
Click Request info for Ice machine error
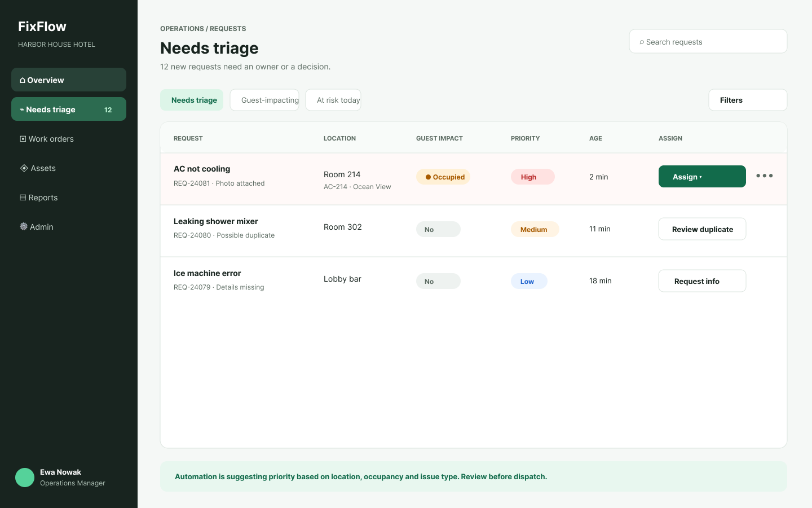(x=702, y=281)
